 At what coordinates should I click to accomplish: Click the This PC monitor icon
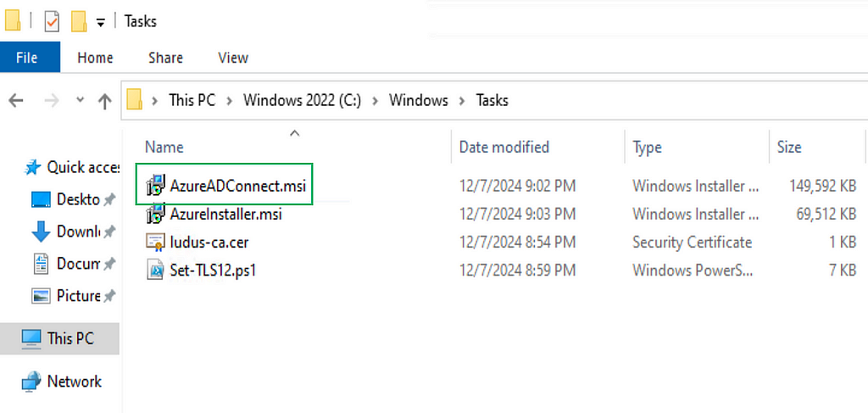click(31, 338)
